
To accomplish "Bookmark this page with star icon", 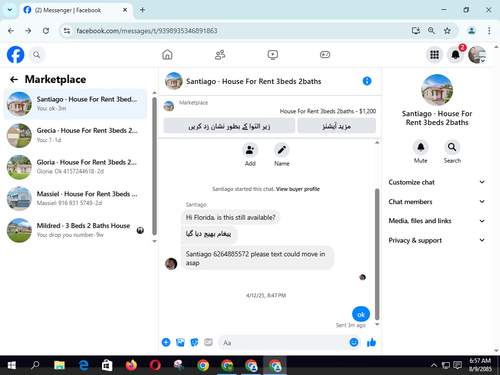I will pyautogui.click(x=447, y=31).
